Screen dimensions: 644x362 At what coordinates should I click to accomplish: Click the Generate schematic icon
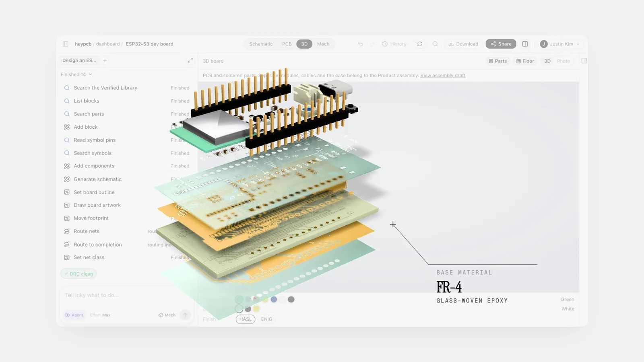point(67,179)
